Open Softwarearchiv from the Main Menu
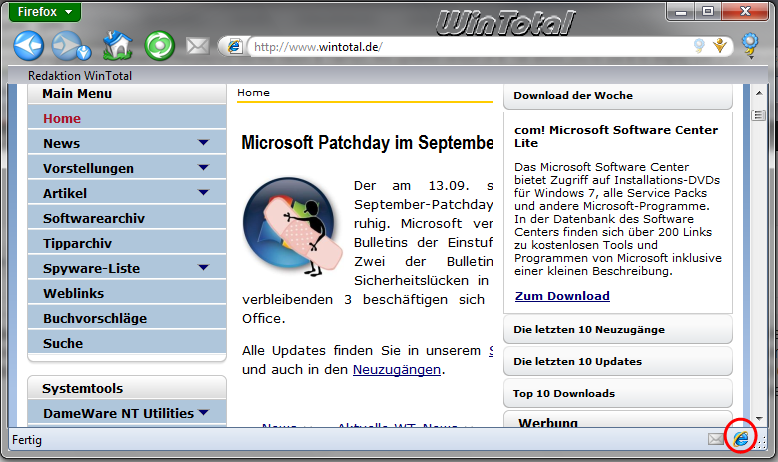778x462 pixels. point(127,218)
